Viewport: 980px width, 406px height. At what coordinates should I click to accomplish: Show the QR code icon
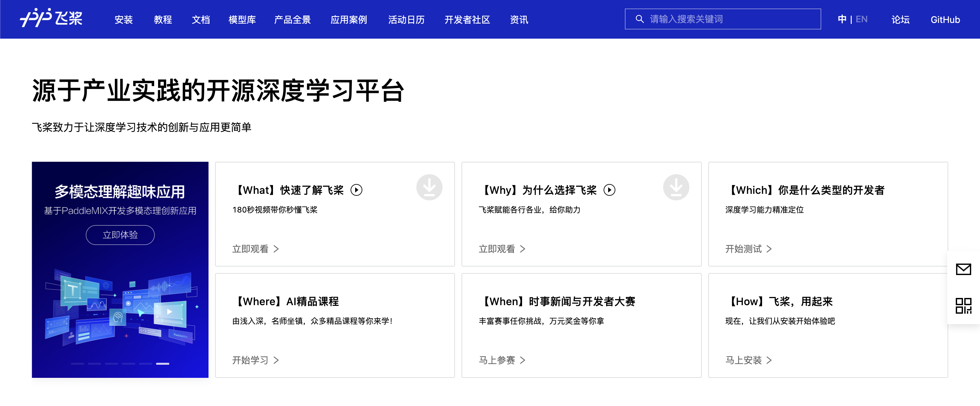pyautogui.click(x=963, y=305)
